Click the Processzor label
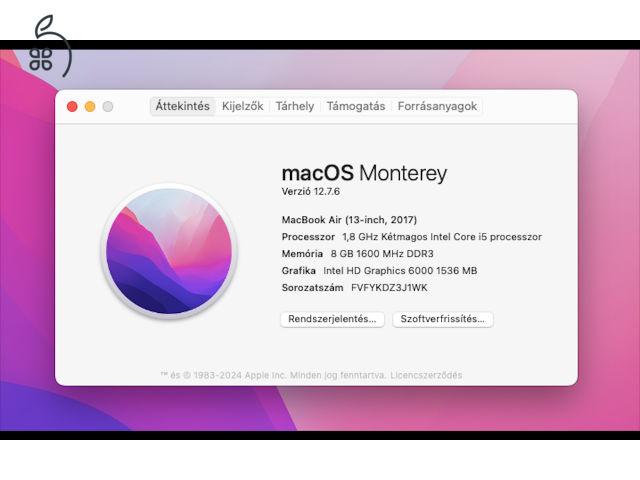Screen dimensions: 640x480 pyautogui.click(x=308, y=237)
